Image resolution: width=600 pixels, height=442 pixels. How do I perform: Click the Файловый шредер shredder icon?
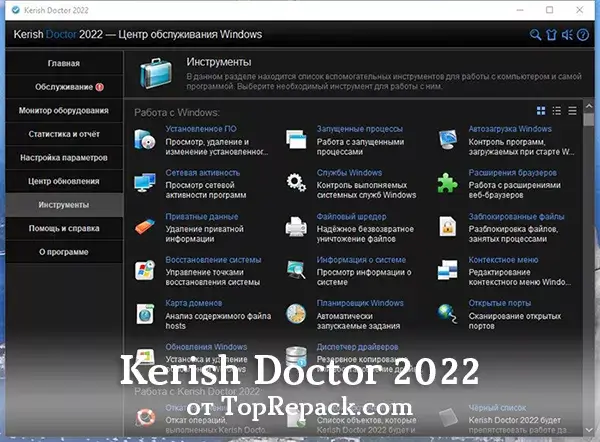click(x=296, y=227)
